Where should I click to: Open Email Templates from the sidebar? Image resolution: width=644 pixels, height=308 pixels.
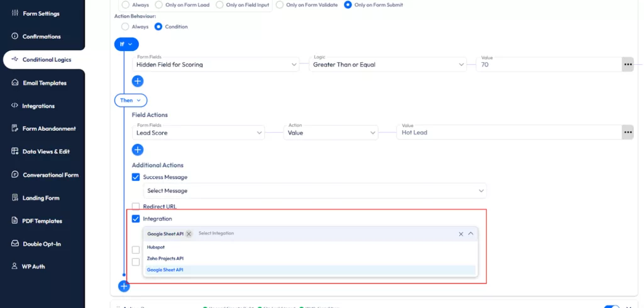point(44,83)
